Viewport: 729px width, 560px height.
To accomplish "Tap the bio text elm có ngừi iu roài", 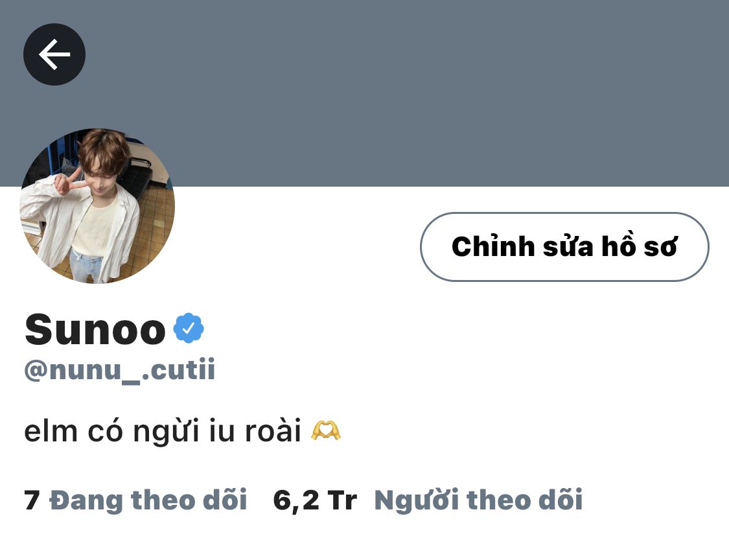I will click(162, 432).
